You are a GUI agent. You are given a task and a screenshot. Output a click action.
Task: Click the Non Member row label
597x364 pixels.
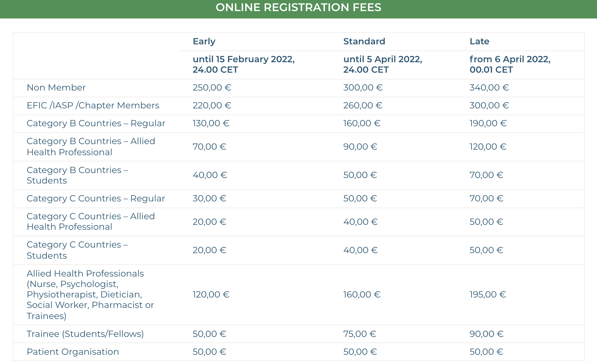point(56,87)
